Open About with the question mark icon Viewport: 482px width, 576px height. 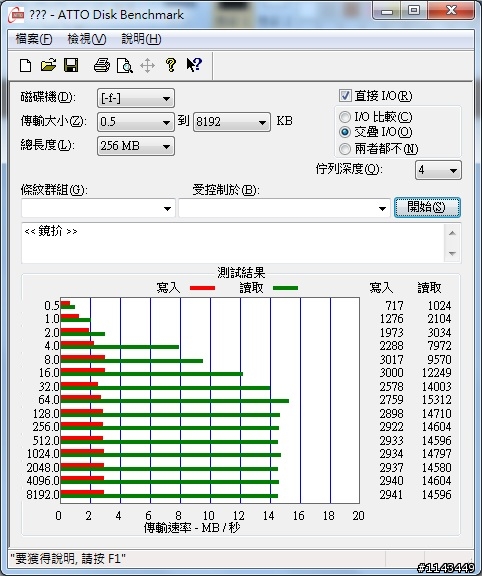pos(170,65)
